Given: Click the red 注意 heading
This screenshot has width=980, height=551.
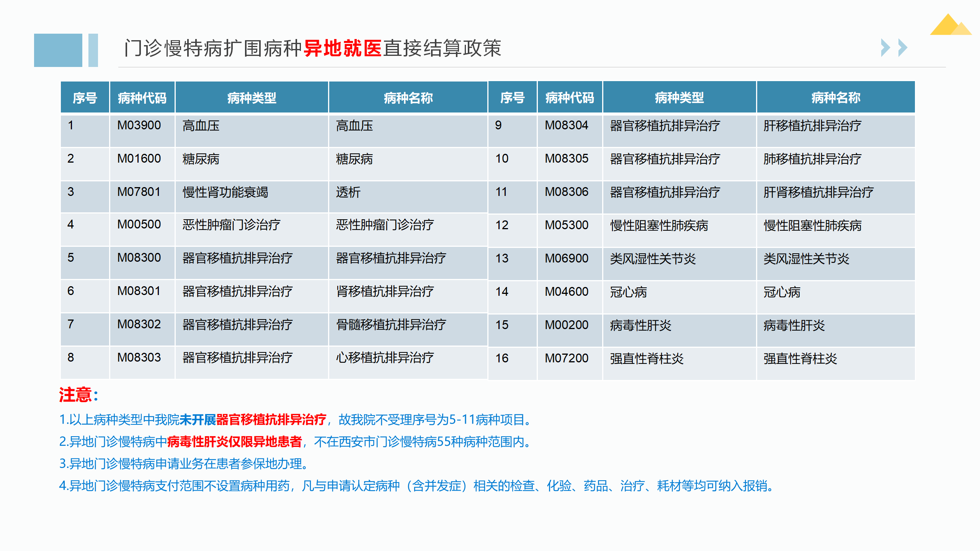Looking at the screenshot, I should pos(76,395).
